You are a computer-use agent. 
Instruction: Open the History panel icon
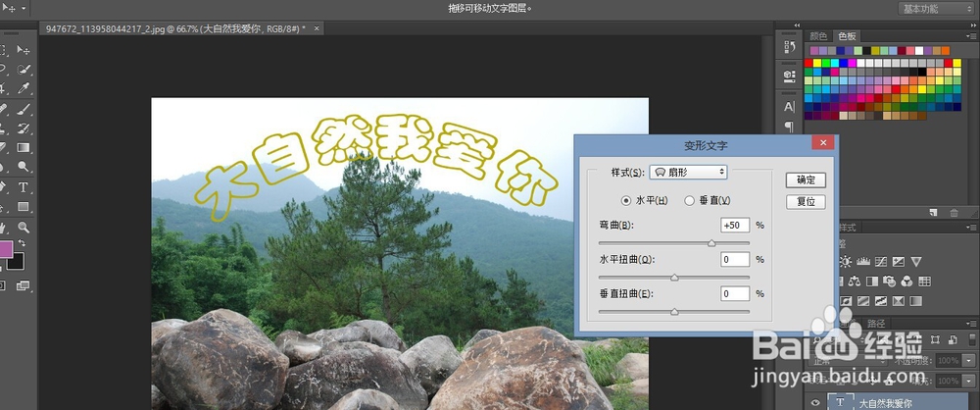point(789,47)
